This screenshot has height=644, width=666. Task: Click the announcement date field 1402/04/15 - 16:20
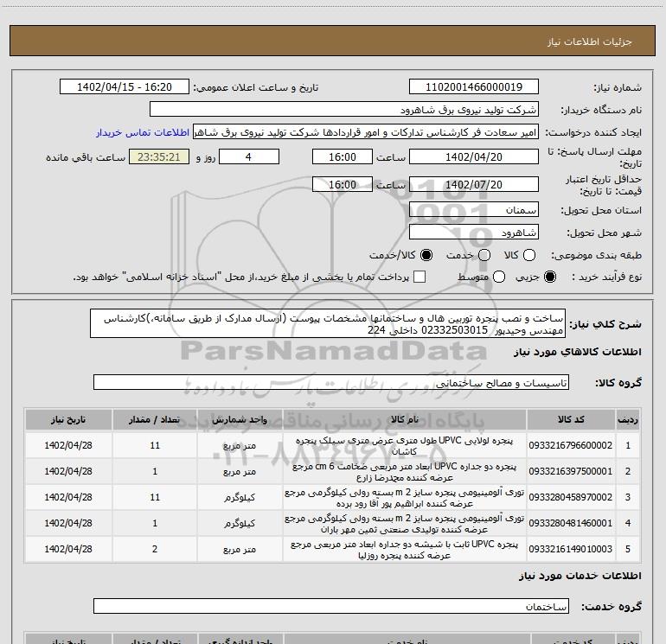(x=125, y=86)
